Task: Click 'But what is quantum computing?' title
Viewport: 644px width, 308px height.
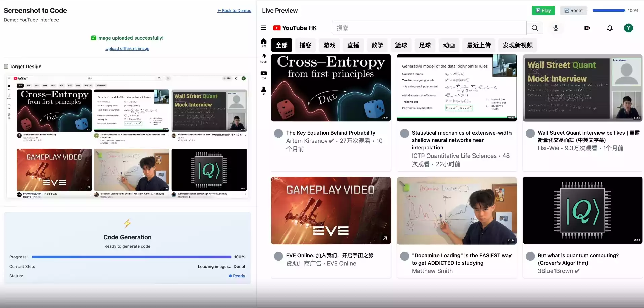Action: [578, 259]
